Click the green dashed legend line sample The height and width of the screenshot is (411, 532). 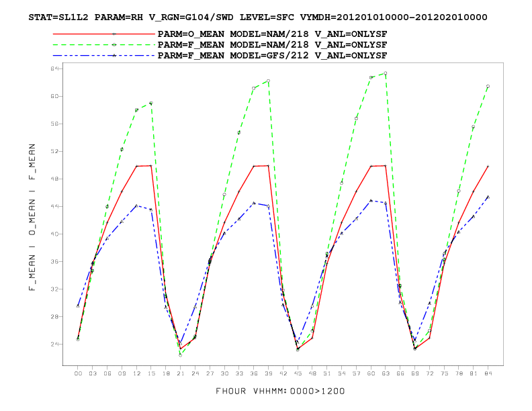tap(104, 45)
